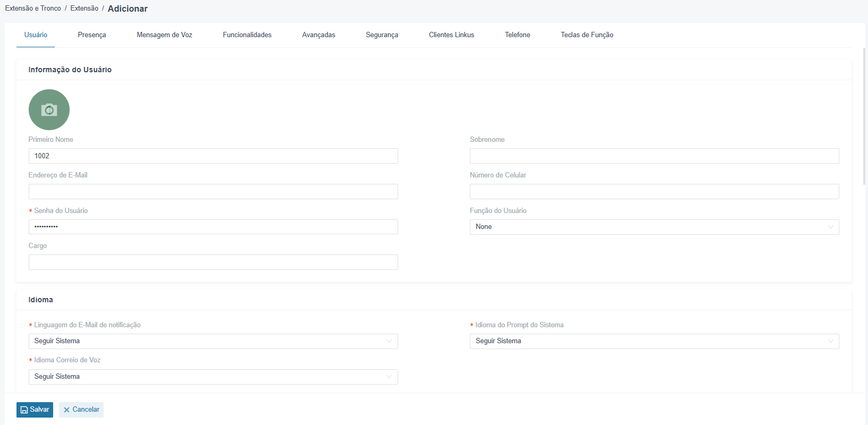This screenshot has height=425, width=868.
Task: Focus the Cargo input field
Action: click(213, 262)
